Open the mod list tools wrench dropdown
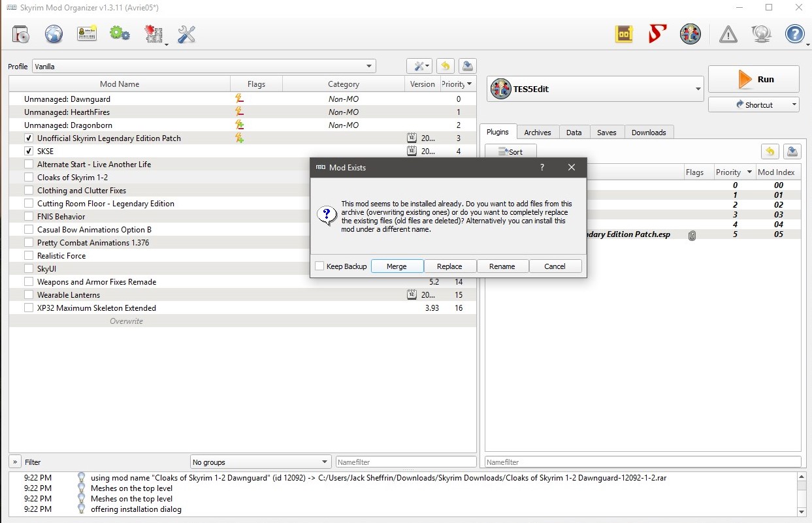The height and width of the screenshot is (523, 812). coord(419,66)
